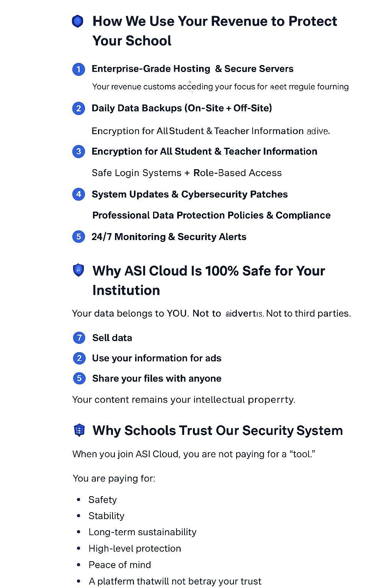
Task: Select number 3 badge beside Encryption heading
Action: [x=78, y=152]
